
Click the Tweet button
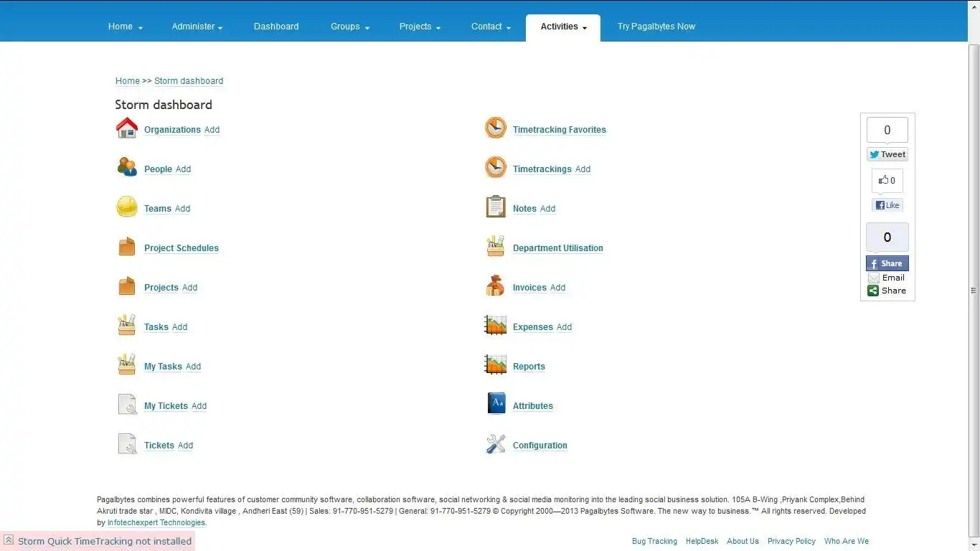(x=887, y=154)
